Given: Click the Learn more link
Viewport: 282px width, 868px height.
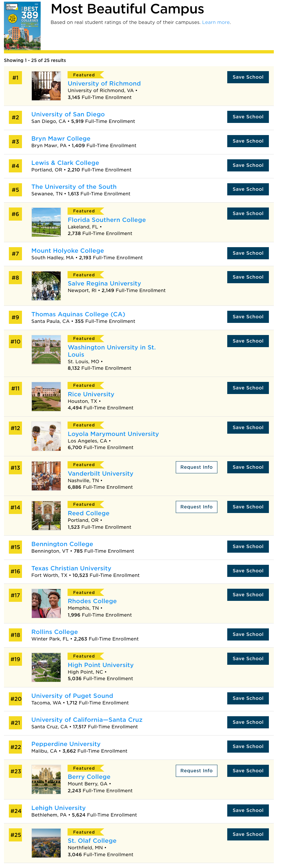Looking at the screenshot, I should coord(216,23).
